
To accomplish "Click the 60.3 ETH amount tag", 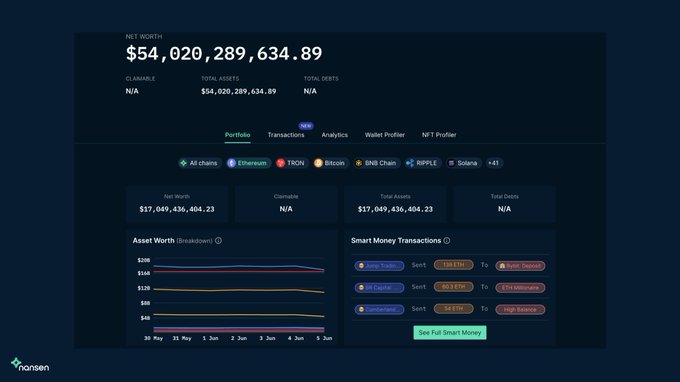I will [x=453, y=287].
